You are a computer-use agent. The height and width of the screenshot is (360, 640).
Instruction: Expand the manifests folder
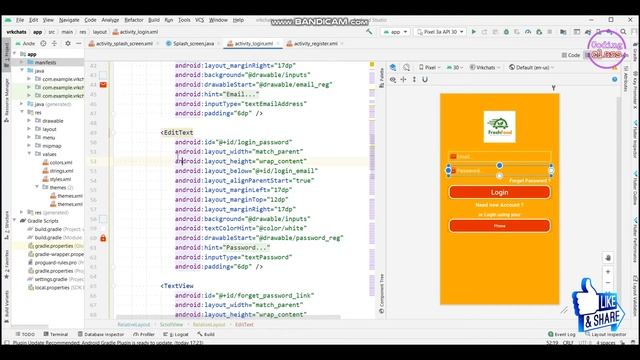[x=22, y=62]
